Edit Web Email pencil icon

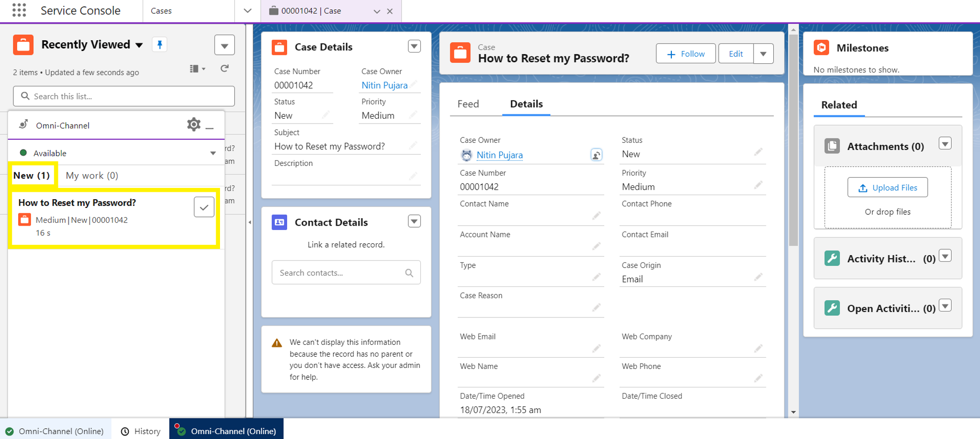[x=596, y=348]
